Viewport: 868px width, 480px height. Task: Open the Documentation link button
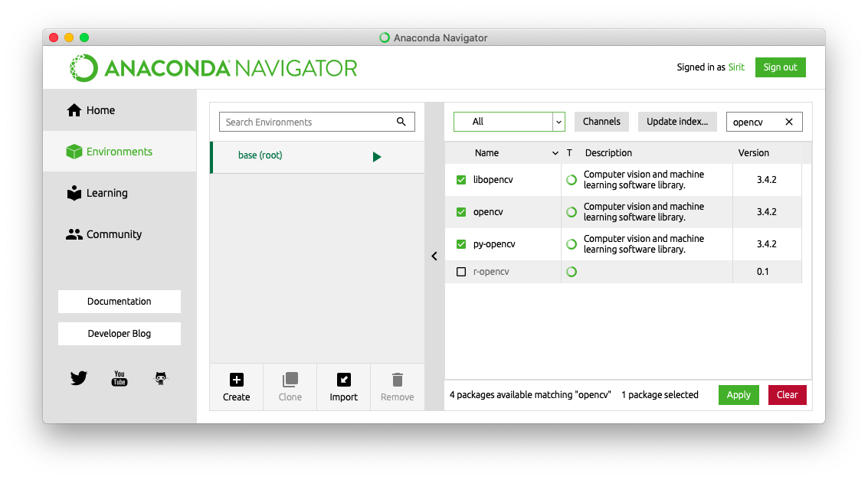120,302
